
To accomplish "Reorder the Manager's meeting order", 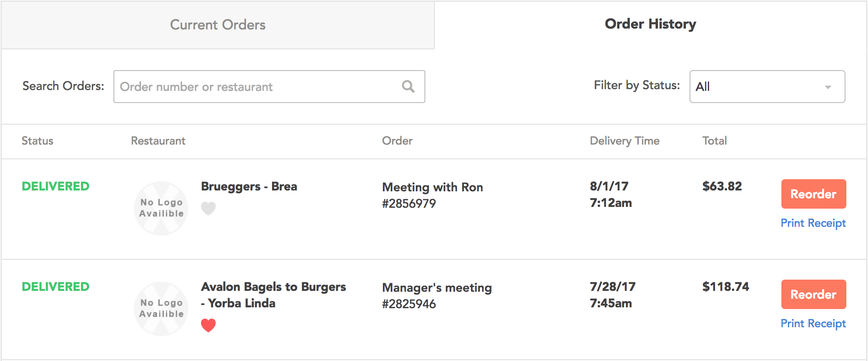I will coord(813,294).
